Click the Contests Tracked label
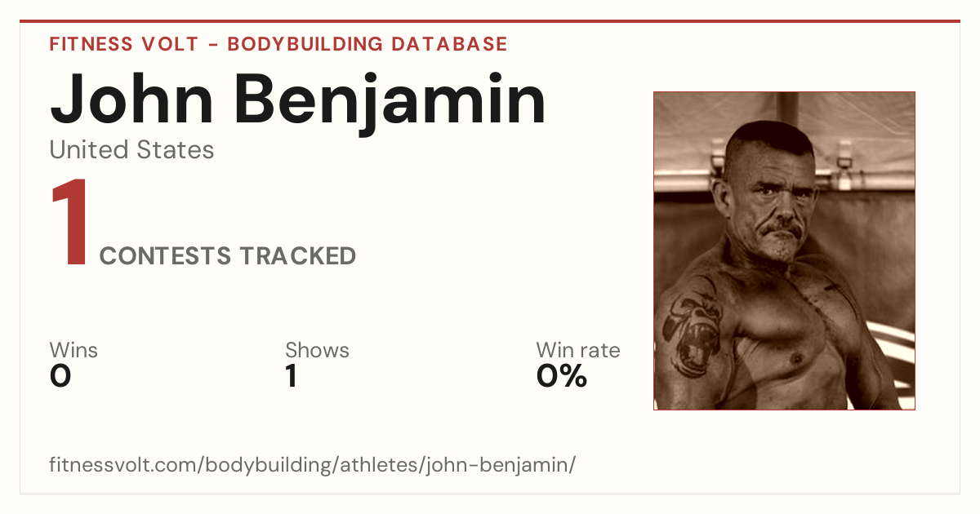Image resolution: width=980 pixels, height=514 pixels. (x=228, y=256)
